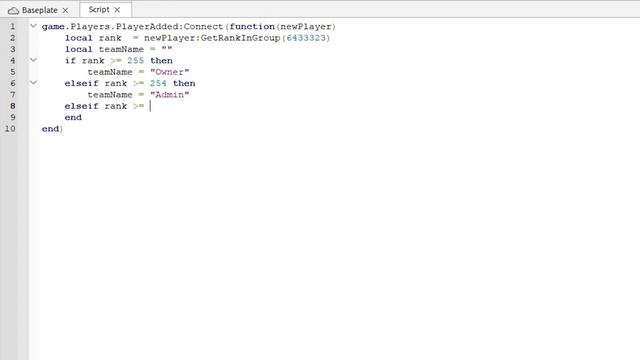Image resolution: width=640 pixels, height=360 pixels.
Task: Click the local keyword on line 2
Action: (78, 38)
